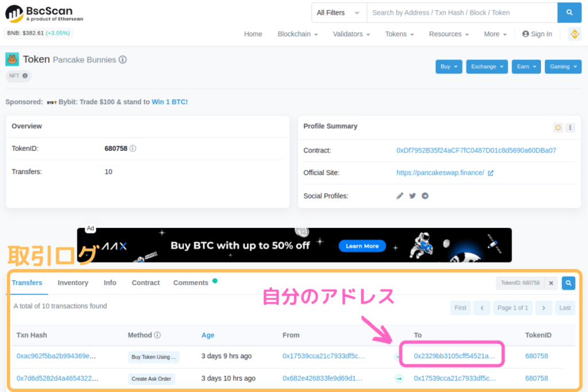Screen dimensions: 588x392
Task: Open the All Filters dropdown
Action: click(x=339, y=13)
